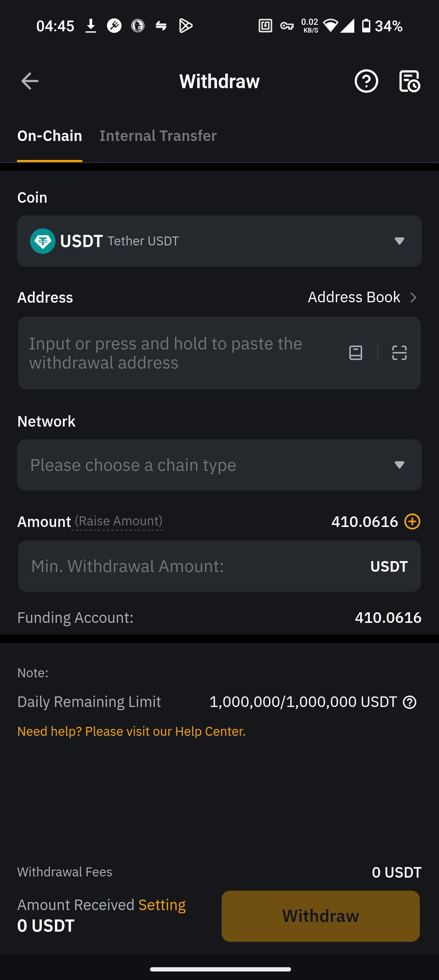Image resolution: width=439 pixels, height=980 pixels.
Task: Switch to Internal Transfer tab
Action: coord(158,136)
